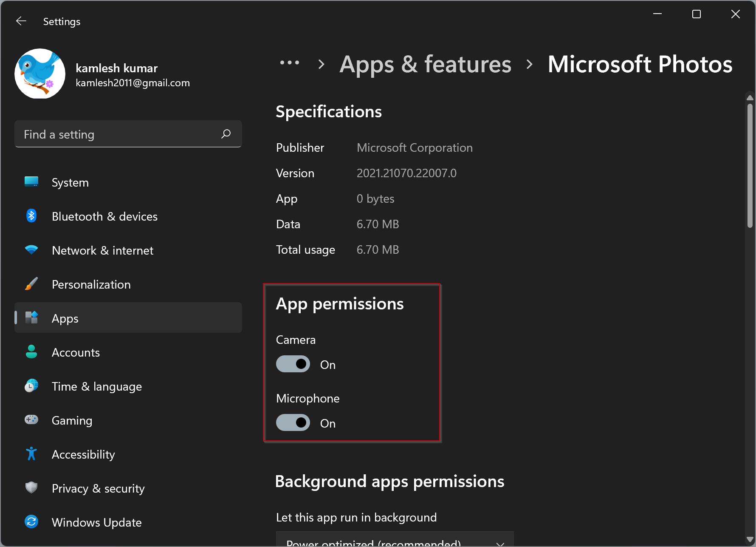Viewport: 756px width, 547px height.
Task: Click the user profile avatar picture
Action: click(x=40, y=74)
